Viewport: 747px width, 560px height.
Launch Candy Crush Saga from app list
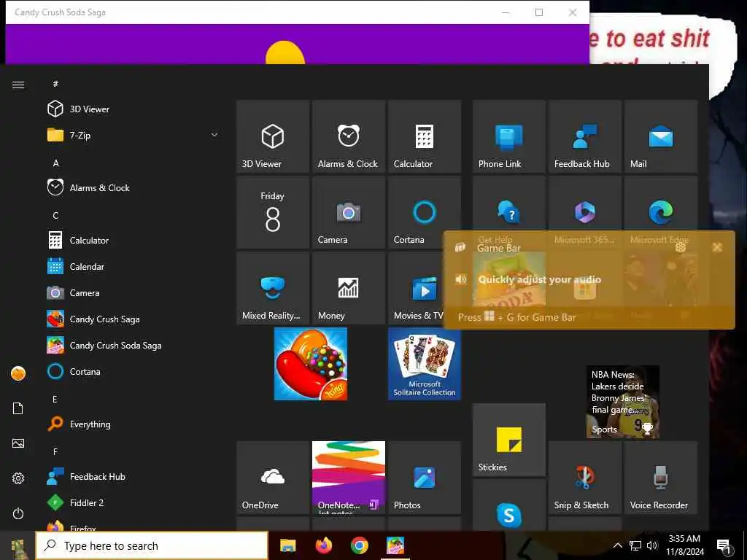pos(133,319)
